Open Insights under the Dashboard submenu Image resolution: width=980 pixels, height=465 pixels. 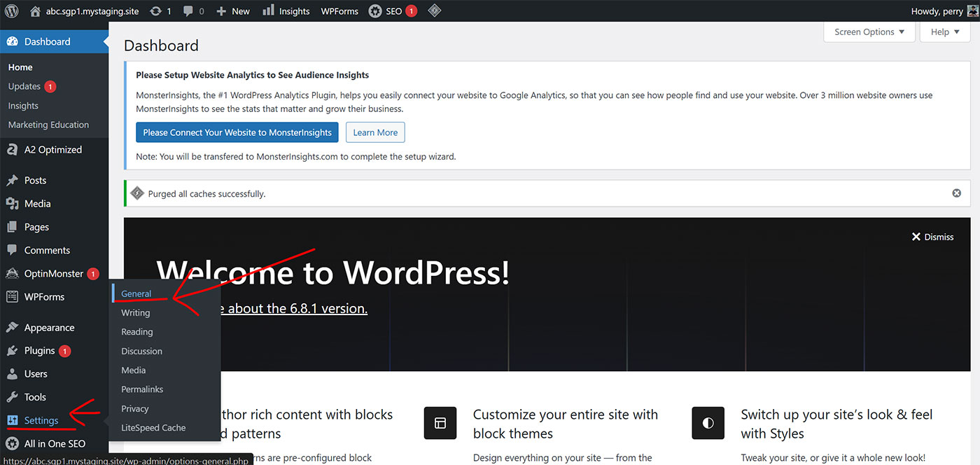(x=23, y=106)
